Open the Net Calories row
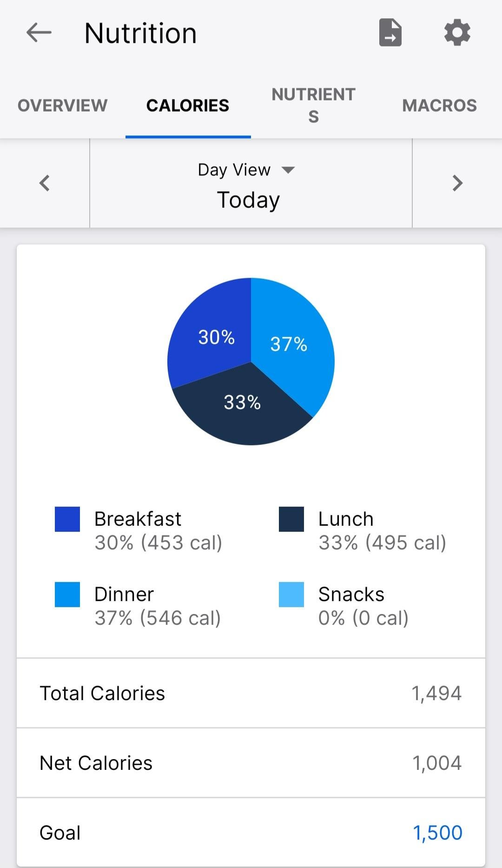This screenshot has height=868, width=502. point(251,763)
